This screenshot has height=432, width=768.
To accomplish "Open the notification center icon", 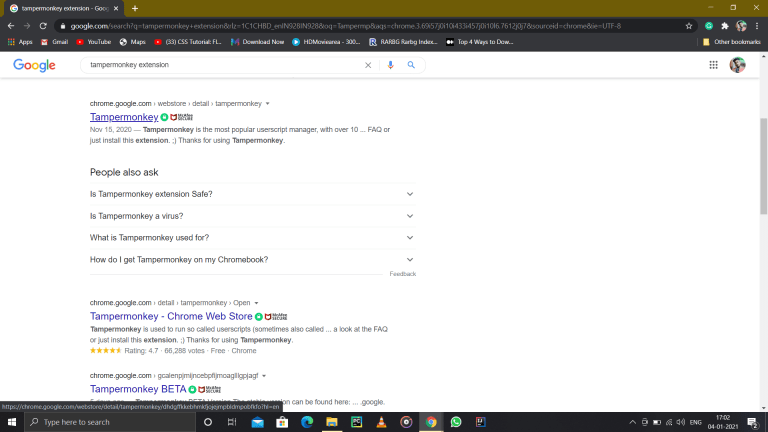I will 753,422.
